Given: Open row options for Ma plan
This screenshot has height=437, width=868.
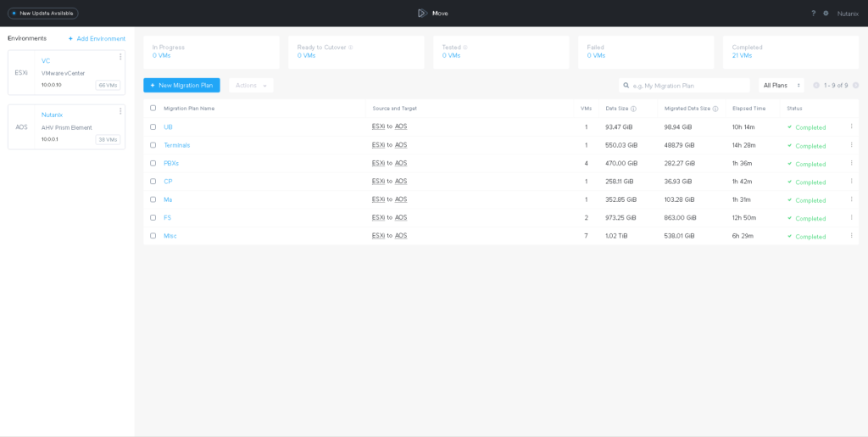Looking at the screenshot, I should [x=851, y=199].
